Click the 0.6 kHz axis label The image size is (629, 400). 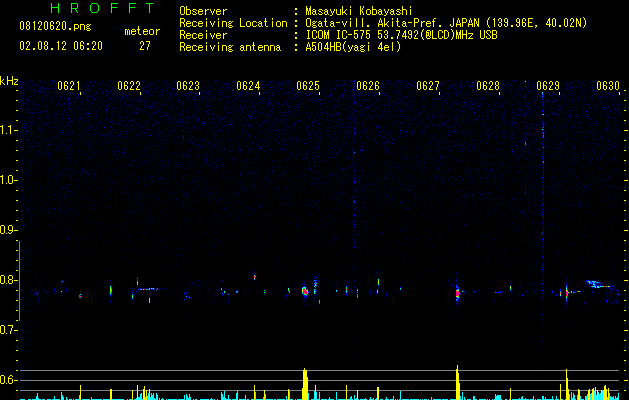[x=8, y=380]
